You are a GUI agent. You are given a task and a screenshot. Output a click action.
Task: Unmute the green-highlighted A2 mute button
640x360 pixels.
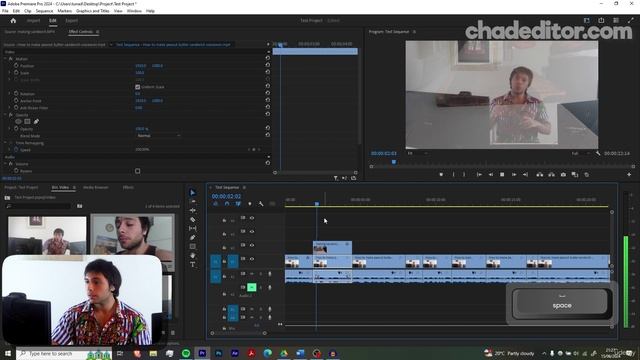click(252, 288)
